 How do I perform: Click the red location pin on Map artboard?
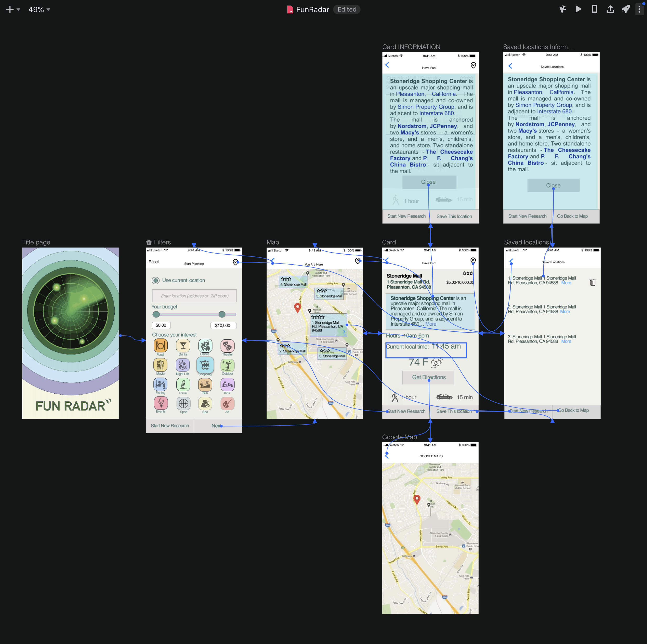coord(297,308)
